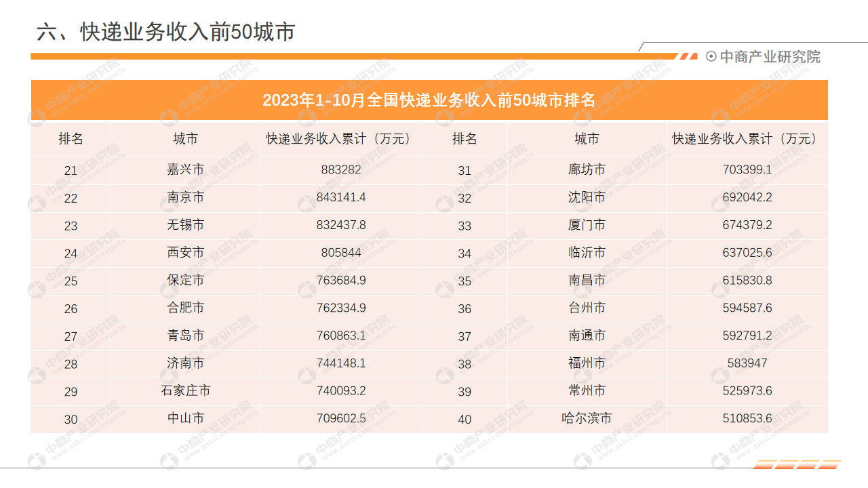868x488 pixels.
Task: Select the value 592791.2
Action: point(747,335)
